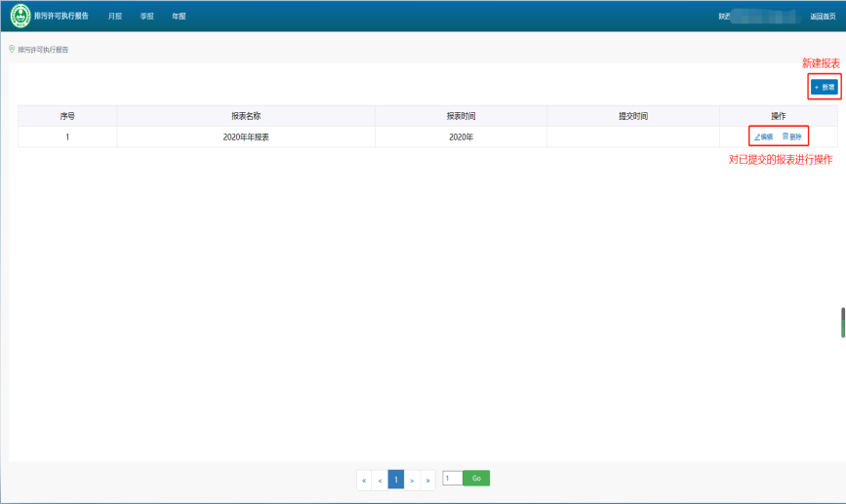Click the 返回首页 return home link
Viewport: 846px width, 504px height.
tap(823, 17)
